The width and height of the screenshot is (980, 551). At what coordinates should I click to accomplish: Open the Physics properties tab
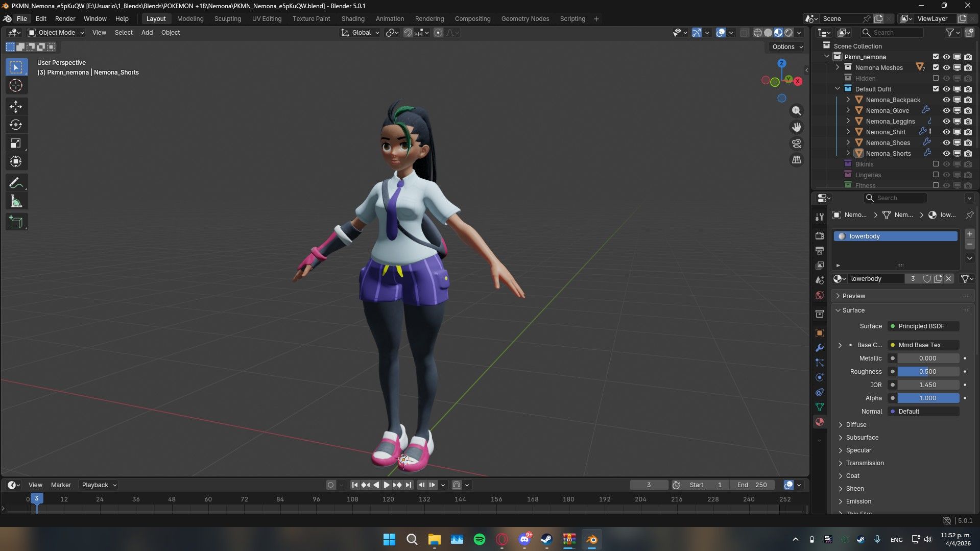[820, 377]
